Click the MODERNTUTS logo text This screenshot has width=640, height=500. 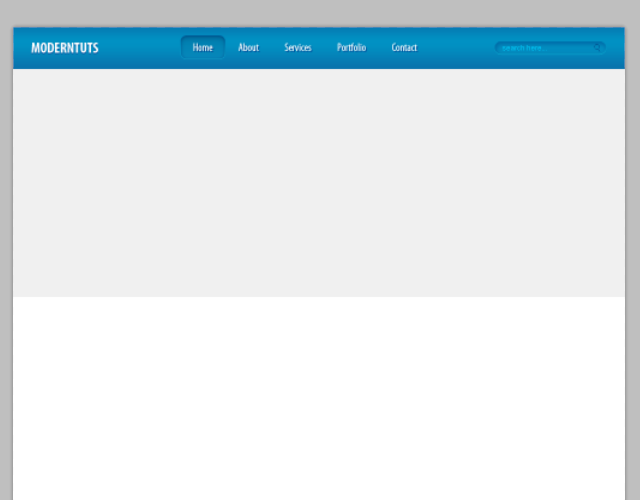(64, 48)
